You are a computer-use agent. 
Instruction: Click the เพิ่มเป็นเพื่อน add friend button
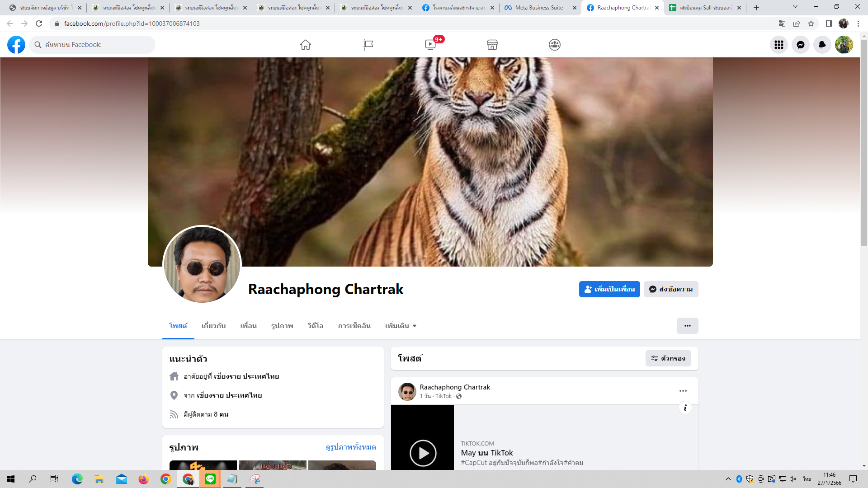point(609,289)
